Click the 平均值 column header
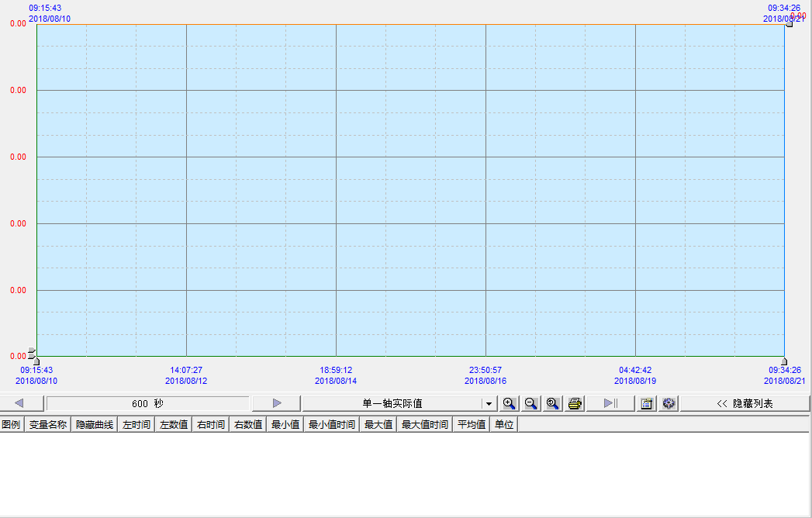This screenshot has width=812, height=518. [x=471, y=425]
